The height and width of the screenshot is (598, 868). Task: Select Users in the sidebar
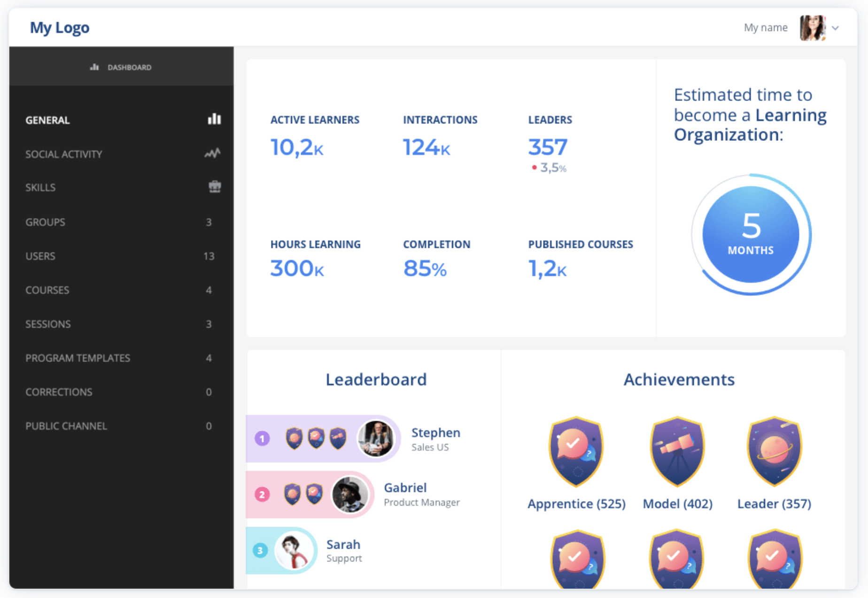click(x=40, y=256)
